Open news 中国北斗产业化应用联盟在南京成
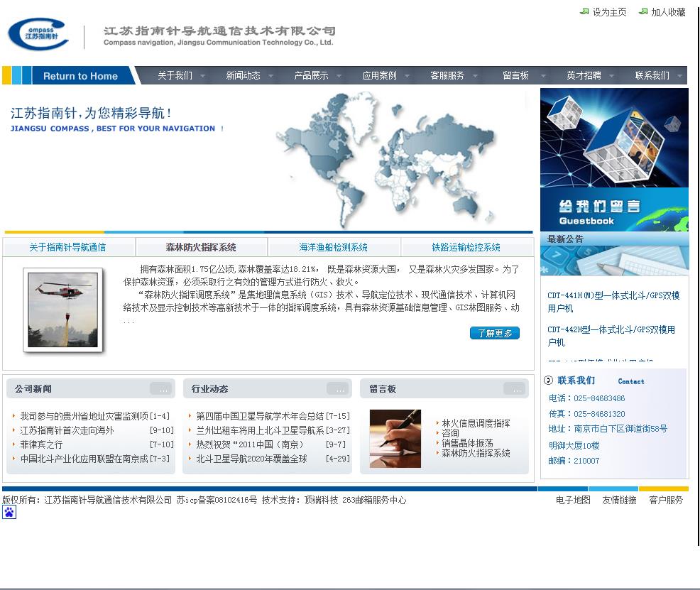 click(x=84, y=459)
